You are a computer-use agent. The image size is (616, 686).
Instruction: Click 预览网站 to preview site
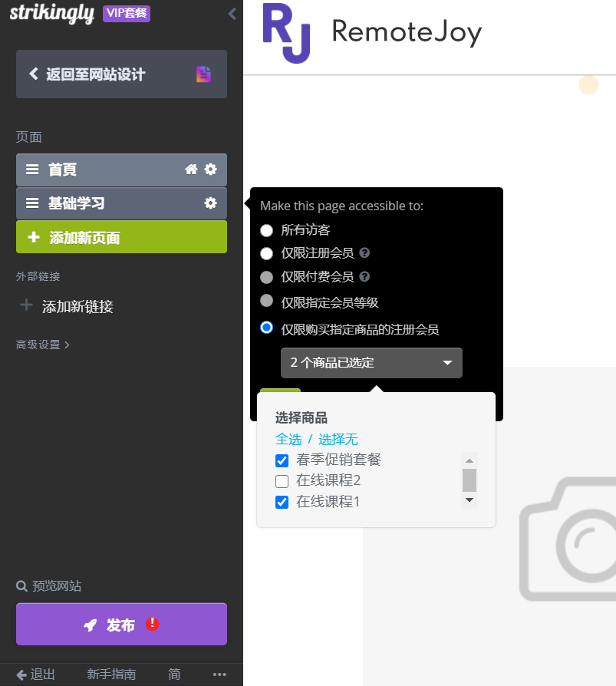[x=57, y=585]
